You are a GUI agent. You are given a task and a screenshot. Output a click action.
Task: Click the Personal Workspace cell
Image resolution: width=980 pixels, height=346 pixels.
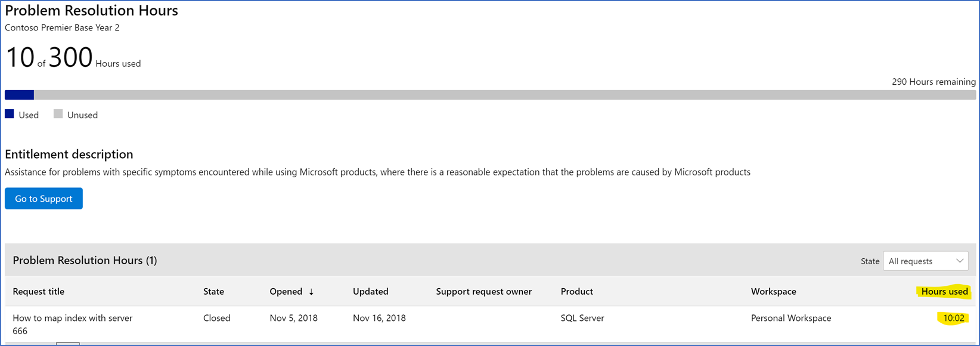pyautogui.click(x=791, y=318)
